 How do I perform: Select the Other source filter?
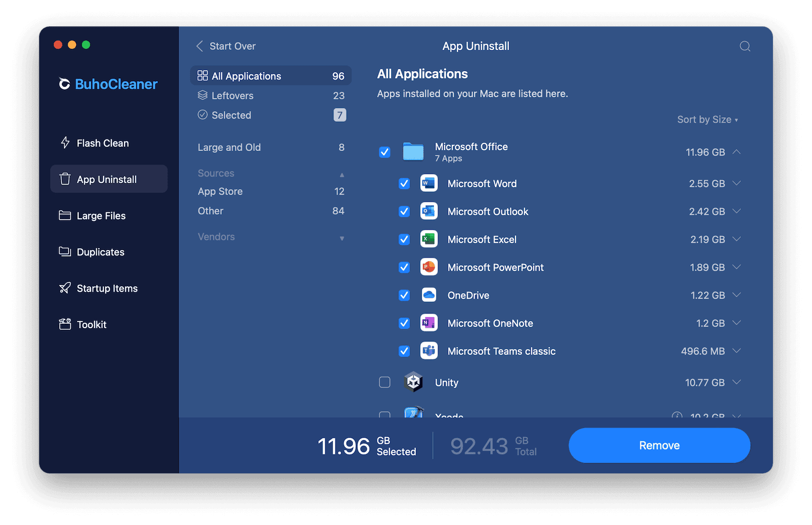pyautogui.click(x=271, y=211)
